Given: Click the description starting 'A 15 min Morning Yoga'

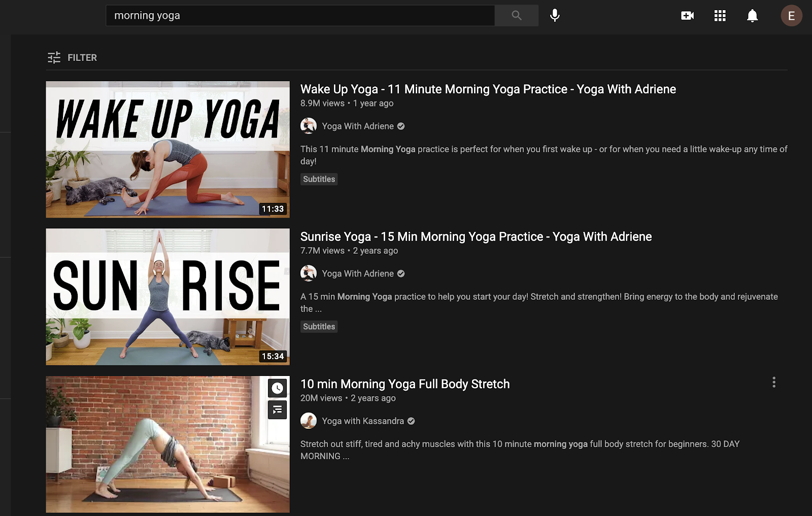Looking at the screenshot, I should (539, 302).
